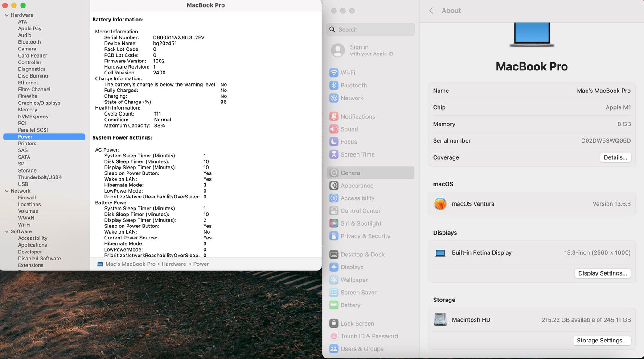644x359 pixels.
Task: Collapse the Software tree section
Action: pyautogui.click(x=7, y=231)
